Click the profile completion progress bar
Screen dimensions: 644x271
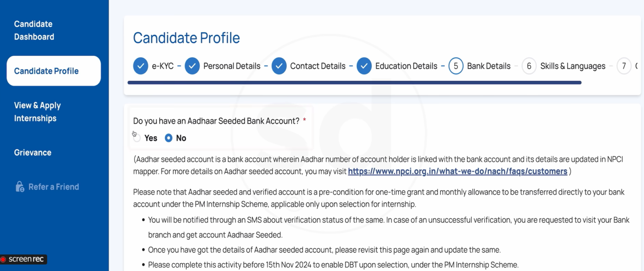pyautogui.click(x=354, y=83)
